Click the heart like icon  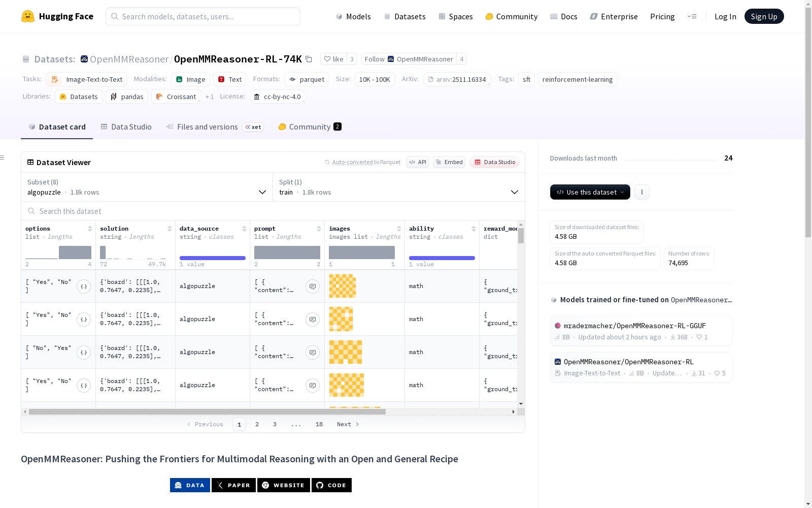[x=327, y=59]
